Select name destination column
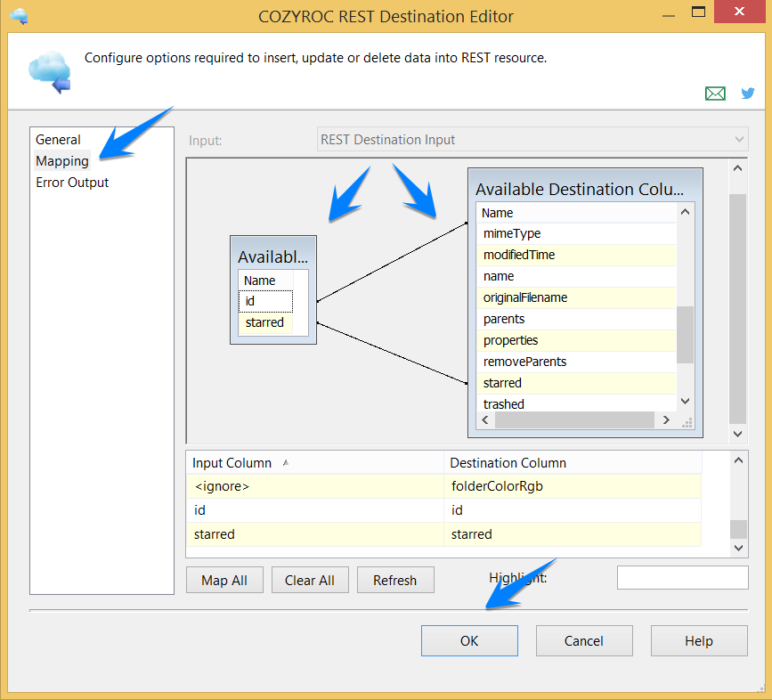This screenshot has width=772, height=700. click(576, 276)
